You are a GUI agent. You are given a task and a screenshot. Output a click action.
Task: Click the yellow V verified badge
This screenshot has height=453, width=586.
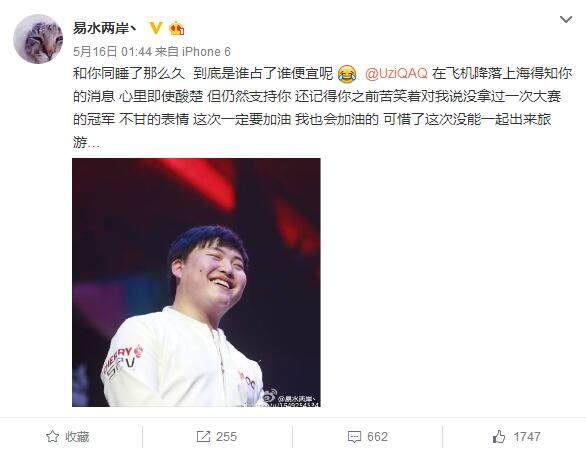[x=155, y=28]
